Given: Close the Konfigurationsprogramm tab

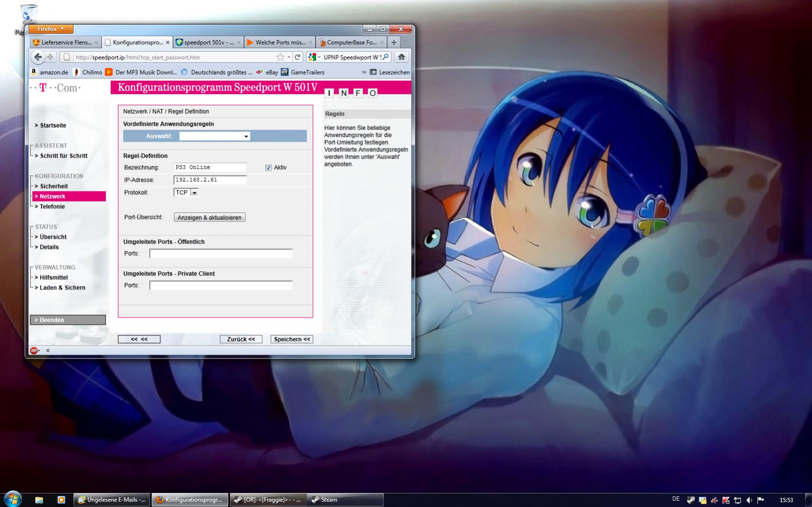Looking at the screenshot, I should pyautogui.click(x=168, y=43).
